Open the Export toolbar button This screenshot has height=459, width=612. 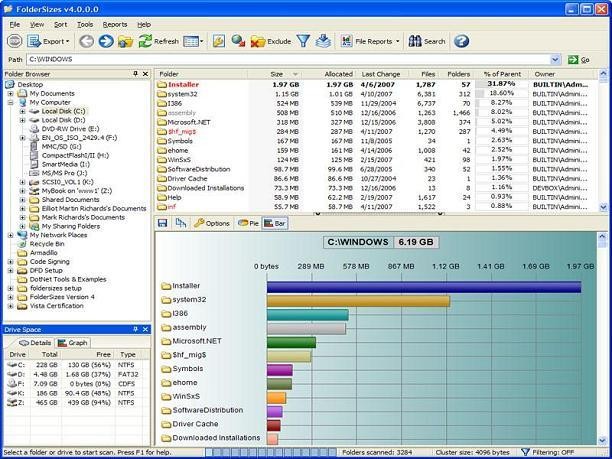click(49, 41)
